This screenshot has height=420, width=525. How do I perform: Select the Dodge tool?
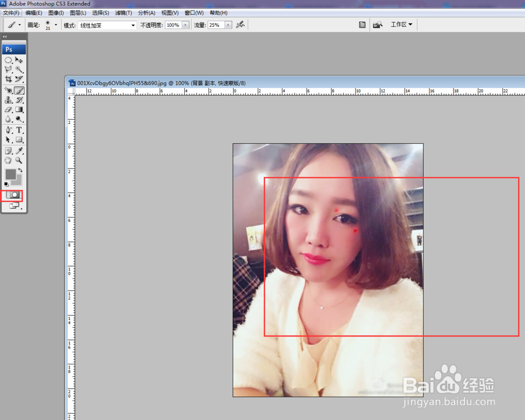19,119
